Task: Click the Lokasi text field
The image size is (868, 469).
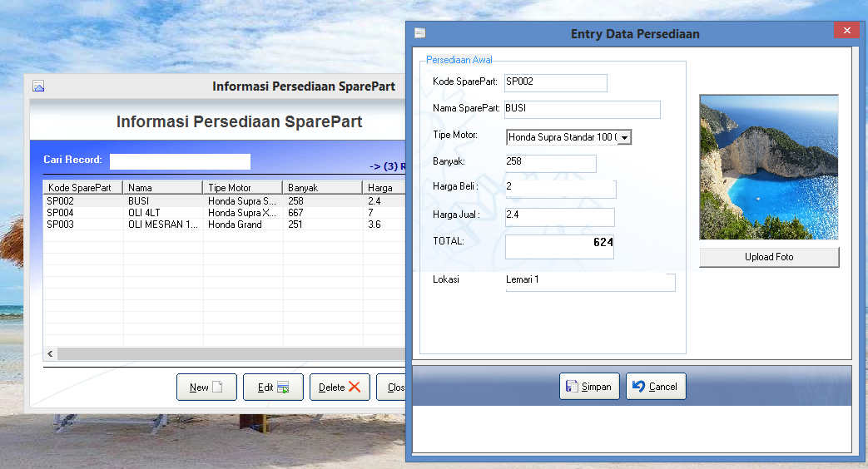Action: coord(589,282)
